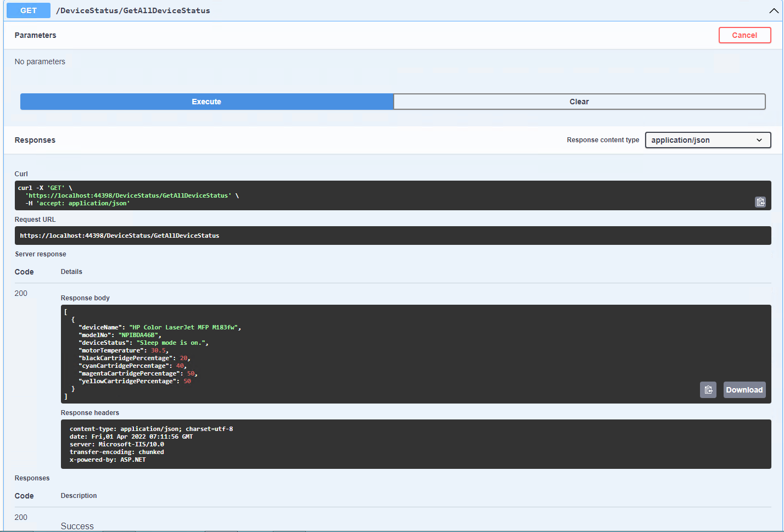This screenshot has width=784, height=532.
Task: Click the transfer-encoding: chunked header
Action: click(x=117, y=452)
